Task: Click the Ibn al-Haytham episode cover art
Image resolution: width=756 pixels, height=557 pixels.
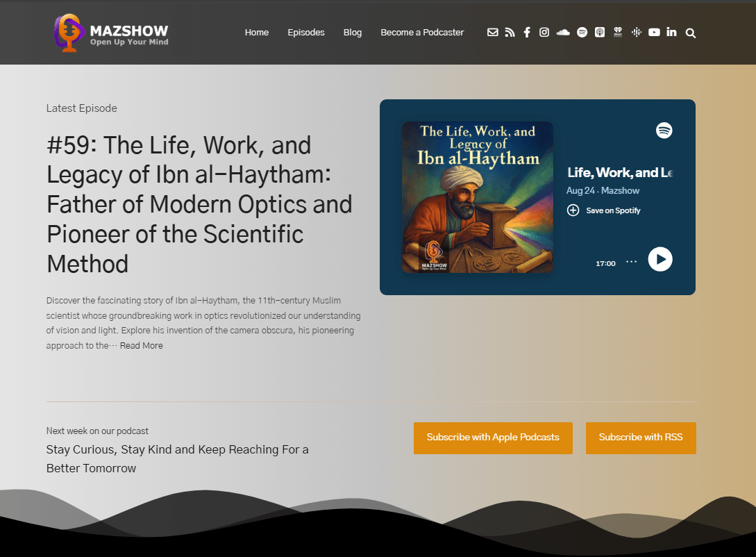Action: point(478,197)
